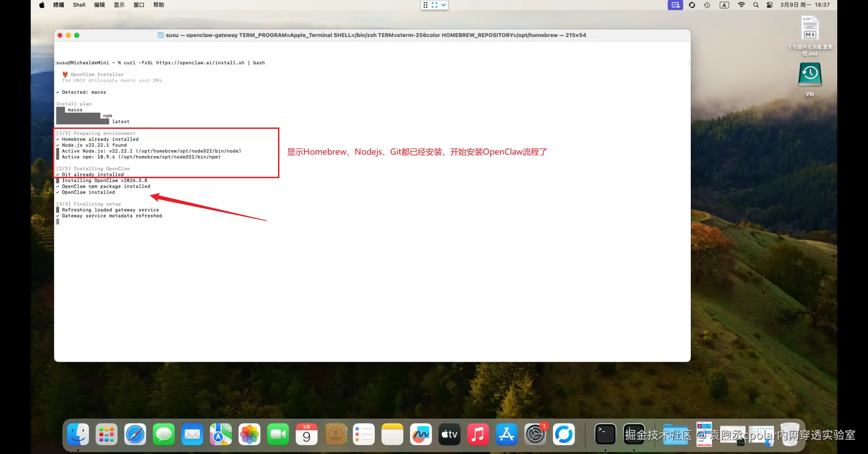
Task: Click 'Refreshing loaded gateway service' line
Action: tap(110, 210)
